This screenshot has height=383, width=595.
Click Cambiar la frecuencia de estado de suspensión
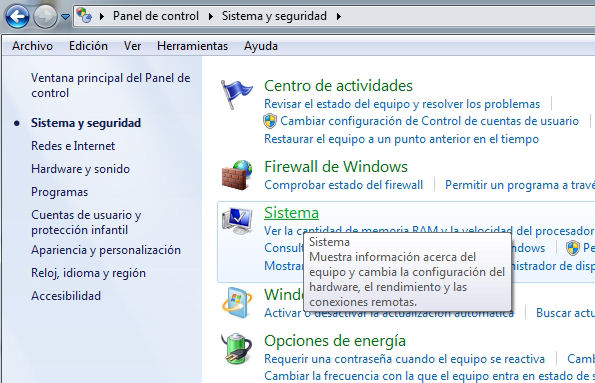tap(429, 376)
